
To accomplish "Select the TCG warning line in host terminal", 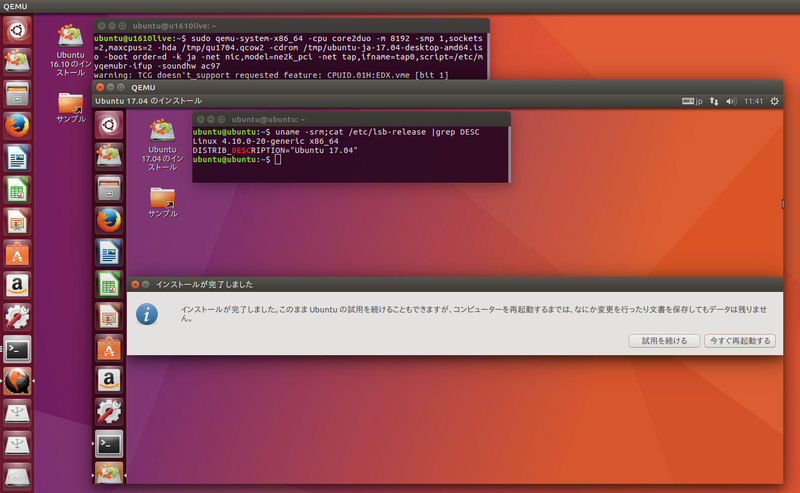I will 271,75.
